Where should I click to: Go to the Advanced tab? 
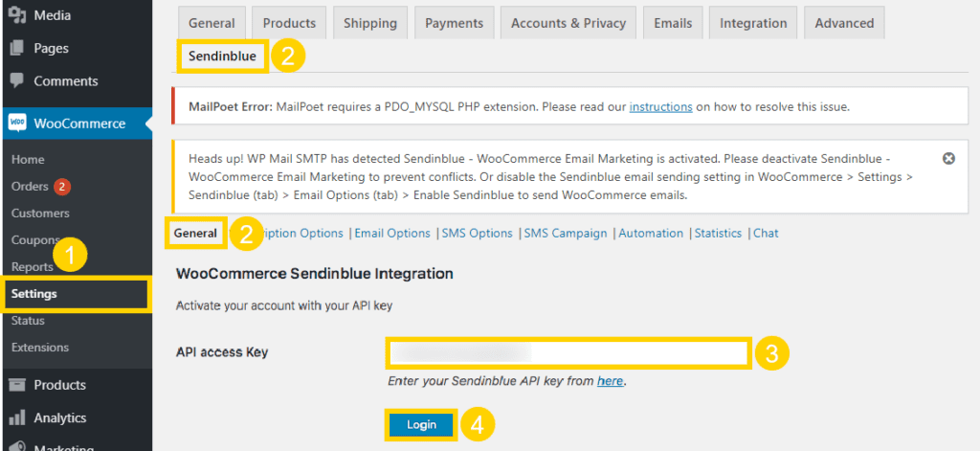(844, 23)
